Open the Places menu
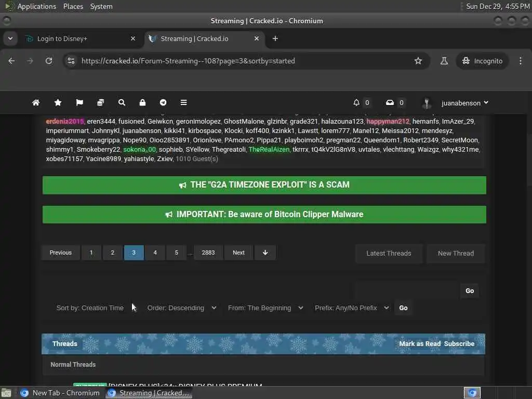This screenshot has width=532, height=399. tap(73, 6)
